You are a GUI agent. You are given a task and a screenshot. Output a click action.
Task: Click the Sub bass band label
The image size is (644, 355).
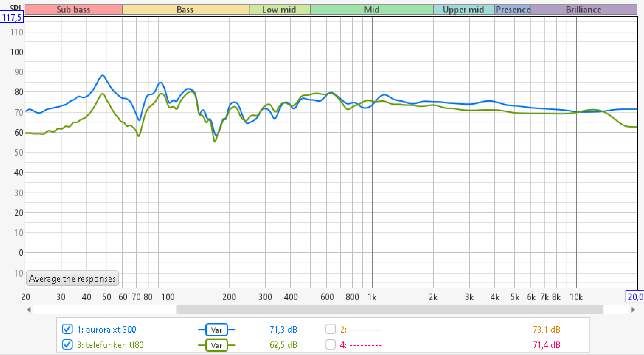(73, 10)
